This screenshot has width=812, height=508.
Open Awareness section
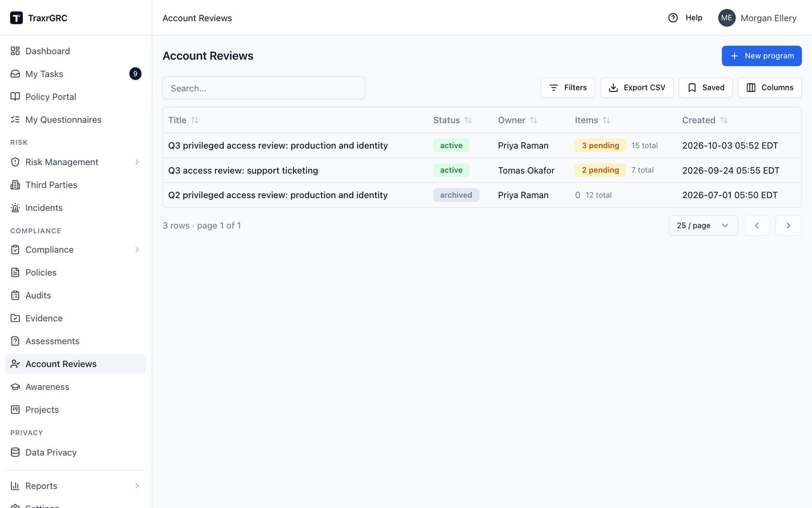[76, 387]
